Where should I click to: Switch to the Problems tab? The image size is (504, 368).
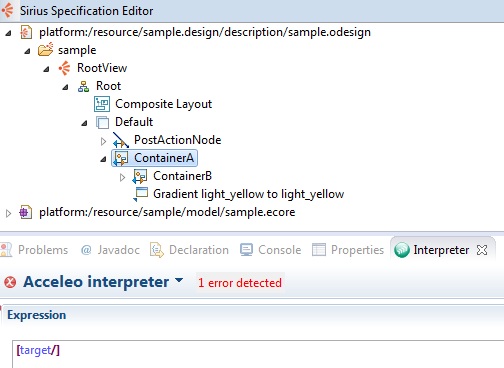35,250
